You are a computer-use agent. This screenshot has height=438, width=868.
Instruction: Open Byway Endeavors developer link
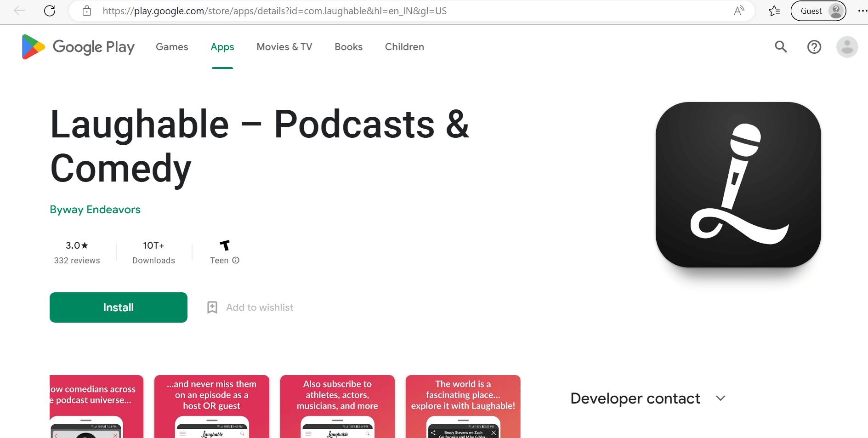click(95, 210)
